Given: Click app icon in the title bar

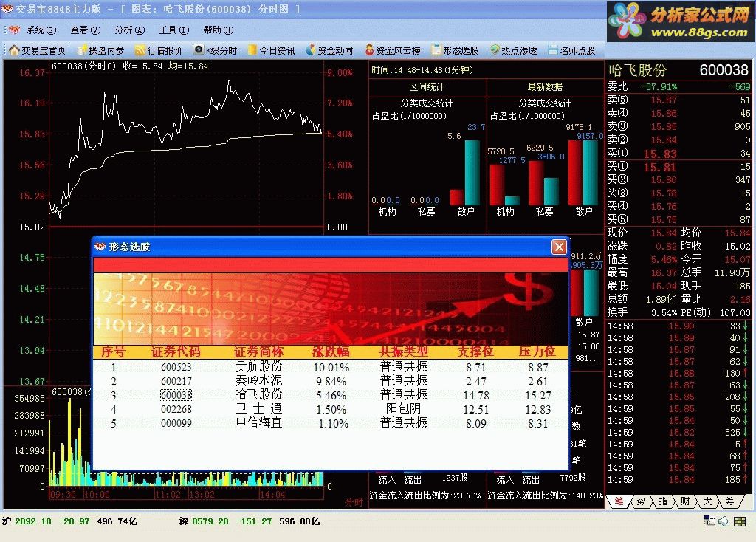Looking at the screenshot, I should coord(7,9).
